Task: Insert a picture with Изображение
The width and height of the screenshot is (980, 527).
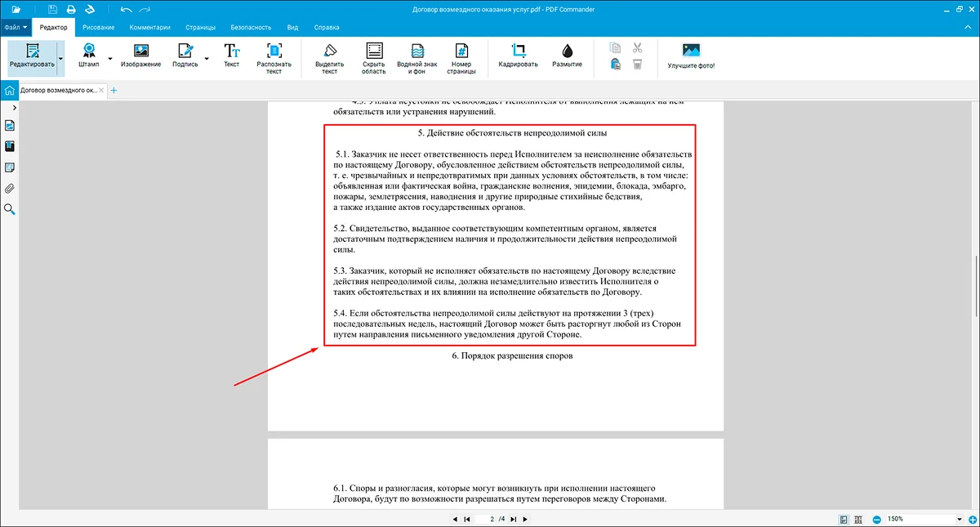Action: (140, 56)
